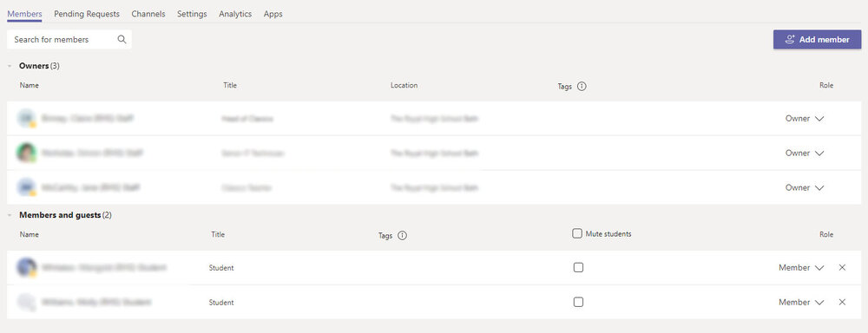Click the Add member button
The height and width of the screenshot is (333, 868).
tap(817, 39)
